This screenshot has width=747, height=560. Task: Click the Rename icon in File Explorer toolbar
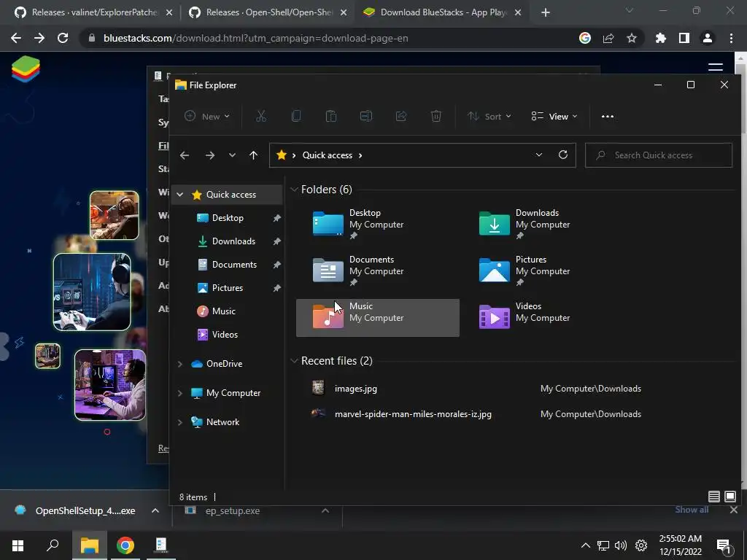(x=366, y=116)
